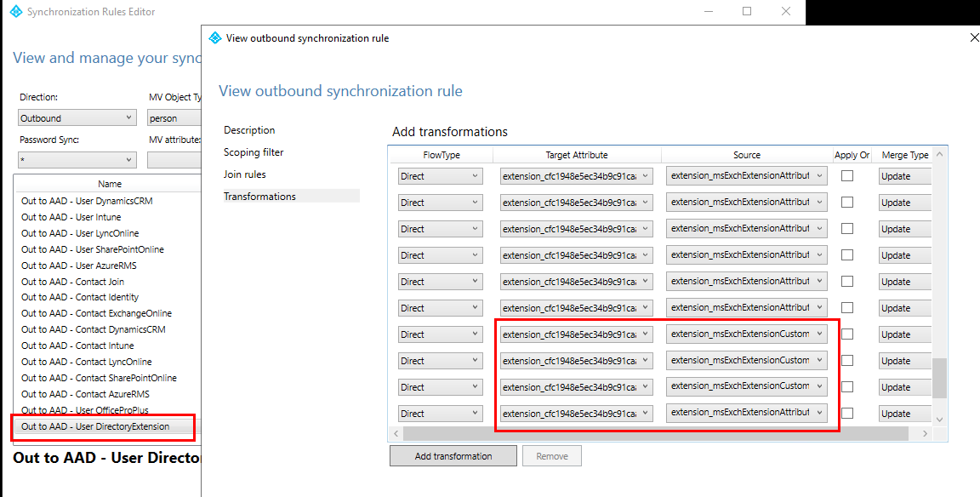
Task: Open the Password Sync dropdown showing asterisk
Action: click(77, 160)
